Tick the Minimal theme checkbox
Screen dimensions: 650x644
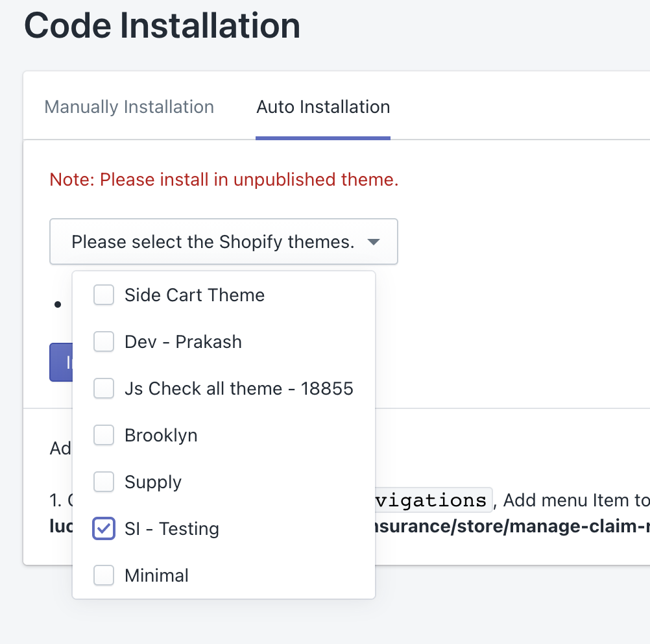pyautogui.click(x=104, y=576)
